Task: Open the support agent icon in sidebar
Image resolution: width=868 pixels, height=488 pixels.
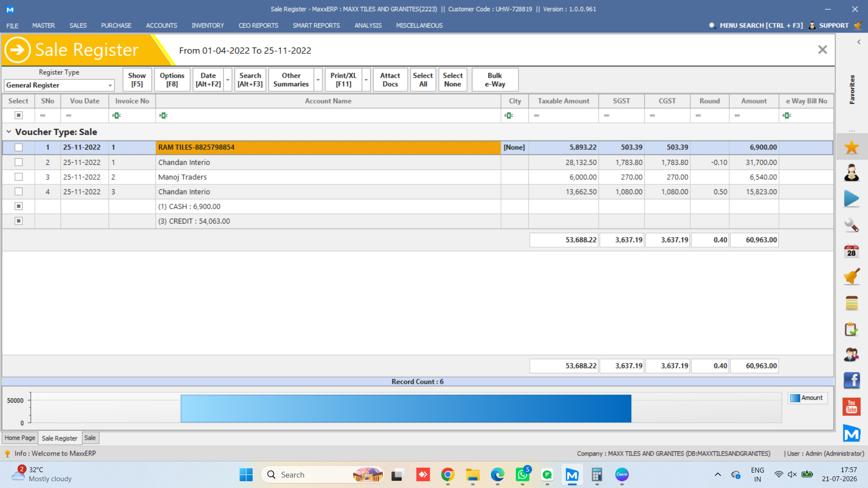Action: point(851,173)
